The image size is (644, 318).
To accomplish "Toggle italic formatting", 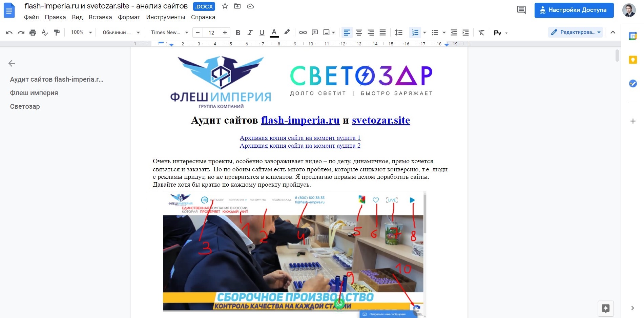I will 250,32.
